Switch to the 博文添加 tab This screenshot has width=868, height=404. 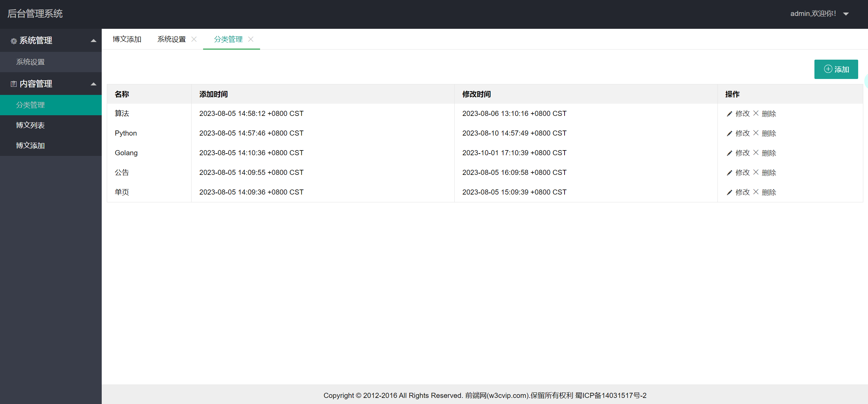point(127,39)
